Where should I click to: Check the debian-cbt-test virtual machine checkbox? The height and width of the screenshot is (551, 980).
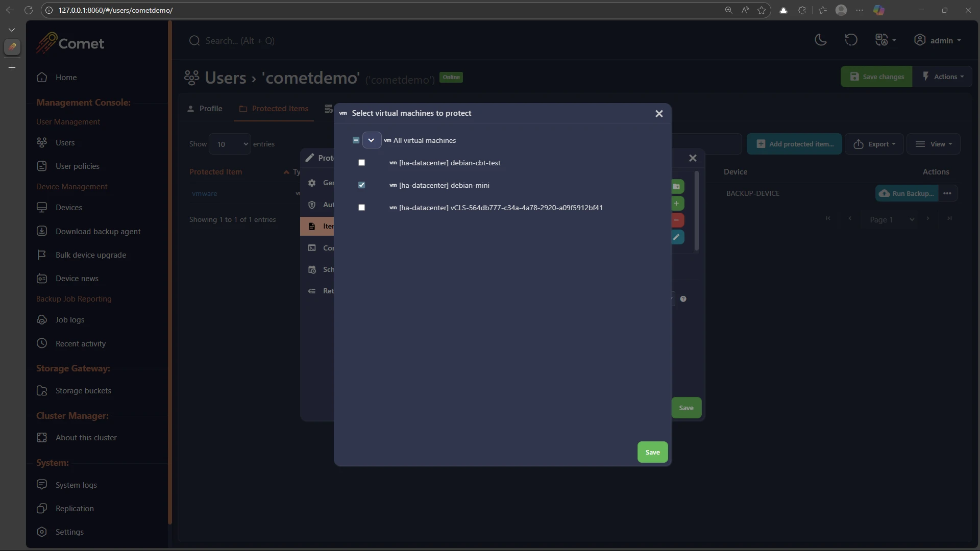[x=361, y=163]
